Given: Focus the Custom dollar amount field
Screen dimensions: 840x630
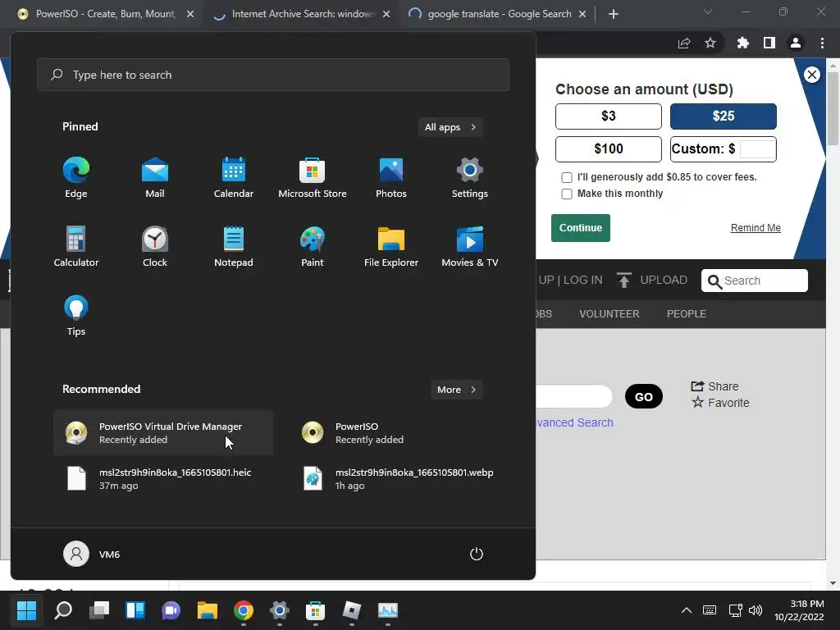Looking at the screenshot, I should coord(757,149).
